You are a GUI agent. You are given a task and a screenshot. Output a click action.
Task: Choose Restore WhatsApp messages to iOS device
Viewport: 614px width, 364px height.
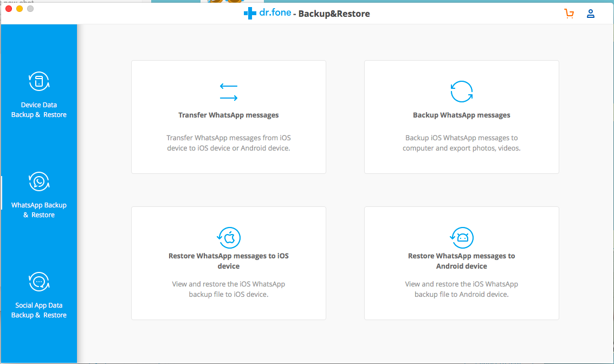coord(229,261)
